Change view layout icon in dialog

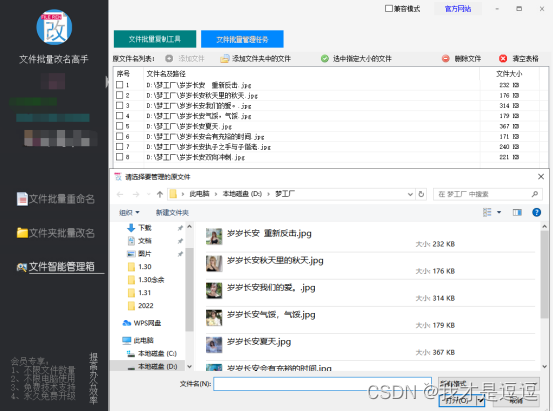pyautogui.click(x=487, y=212)
